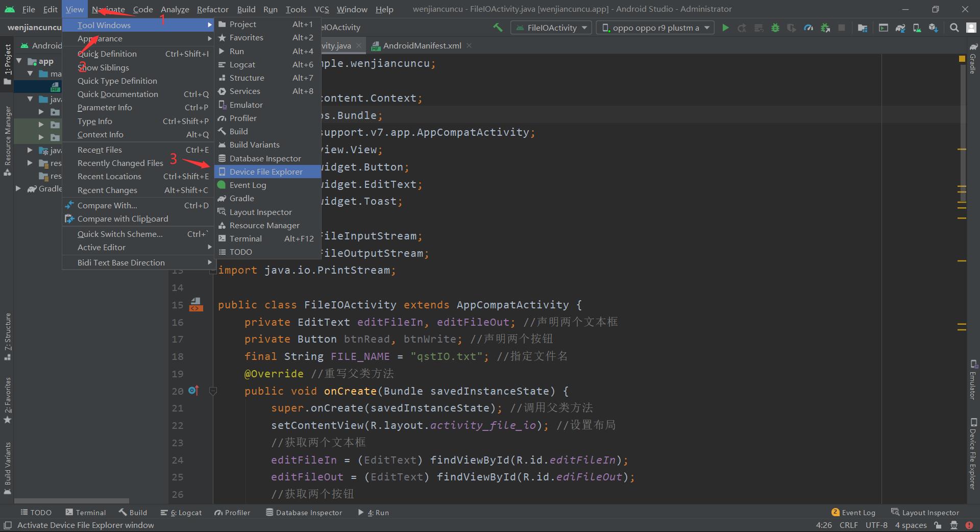Run the app with green play icon

click(x=725, y=28)
